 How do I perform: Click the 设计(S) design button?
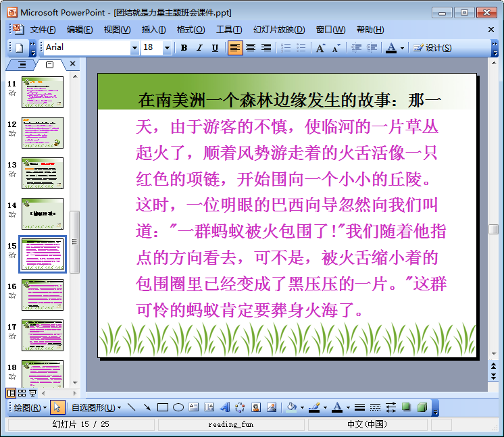coord(432,48)
